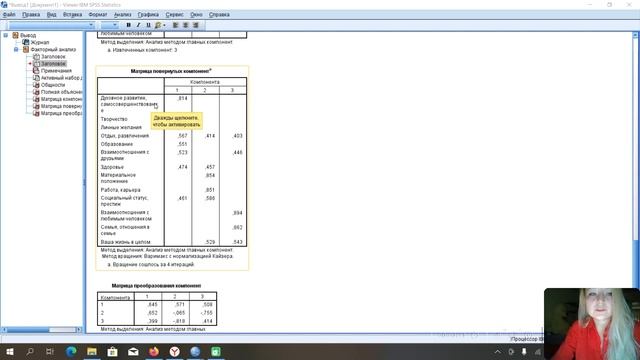Open Task View on the taskbar
Viewport: 640px width, 360px height.
tap(50, 351)
